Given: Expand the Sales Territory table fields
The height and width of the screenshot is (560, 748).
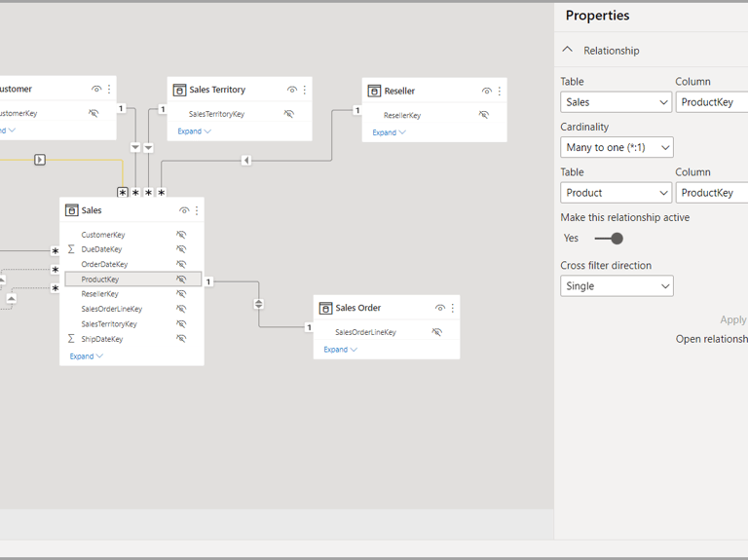Looking at the screenshot, I should tap(193, 131).
